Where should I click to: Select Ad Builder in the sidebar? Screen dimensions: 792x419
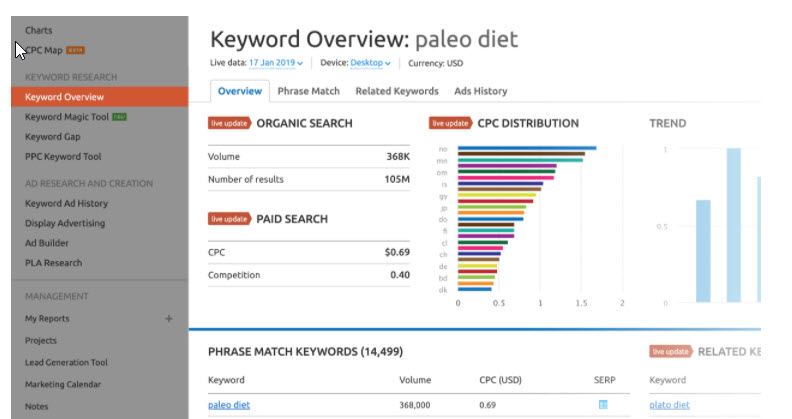coord(47,243)
